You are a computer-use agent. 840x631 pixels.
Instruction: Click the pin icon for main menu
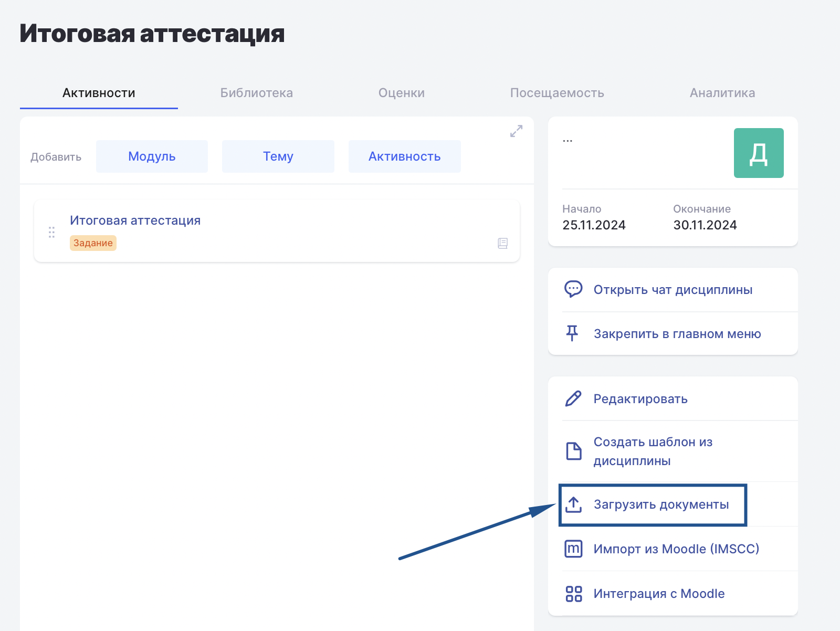click(572, 333)
